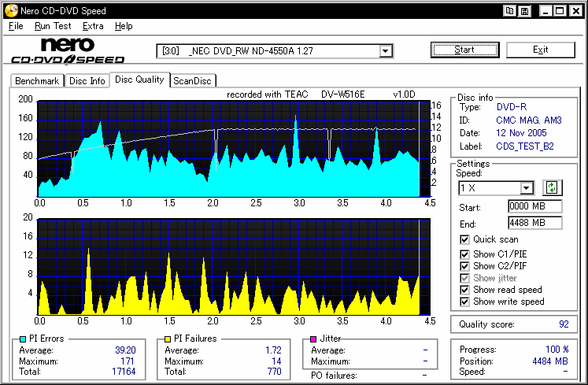Click the PI Failures Average value 1.72
Viewport: 588px width, 385px height.
(x=273, y=350)
